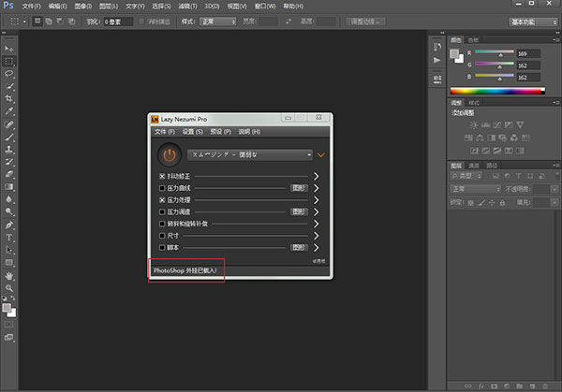Enable the 压力曲线 checkbox
The width and height of the screenshot is (562, 392).
(x=162, y=187)
